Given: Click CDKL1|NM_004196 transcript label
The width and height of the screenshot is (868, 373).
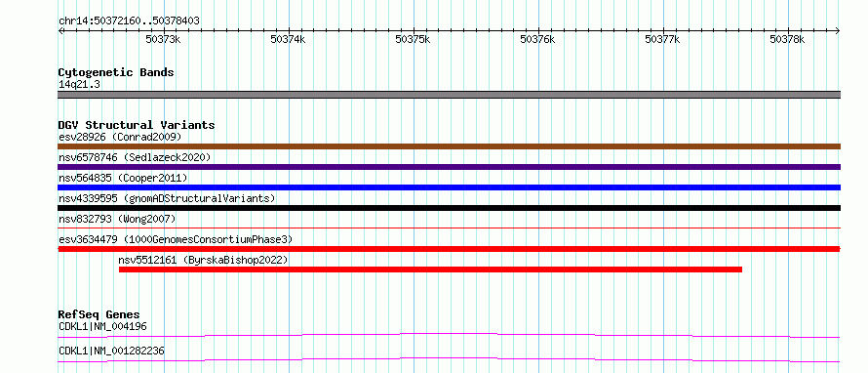Looking at the screenshot, I should (103, 326).
